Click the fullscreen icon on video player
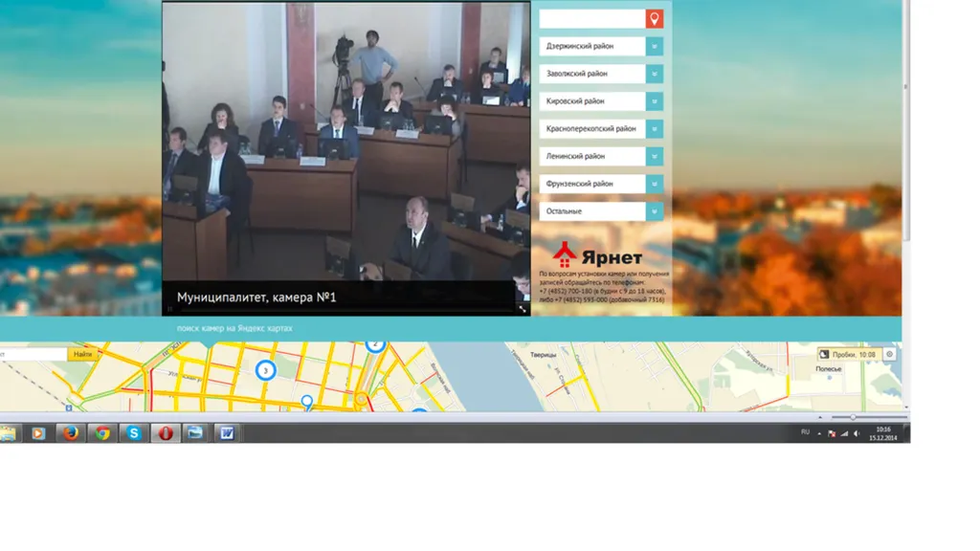 pyautogui.click(x=522, y=309)
